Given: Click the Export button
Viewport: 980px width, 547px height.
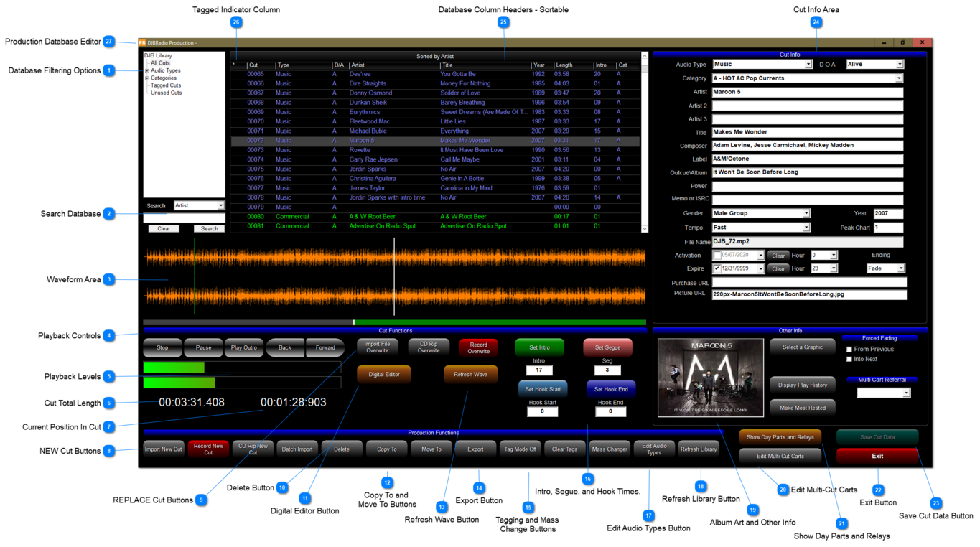Looking at the screenshot, I should pos(475,449).
